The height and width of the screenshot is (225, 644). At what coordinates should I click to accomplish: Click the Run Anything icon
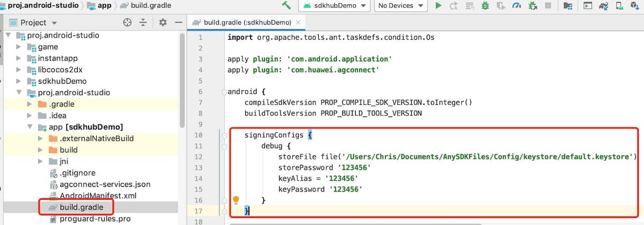(588, 5)
